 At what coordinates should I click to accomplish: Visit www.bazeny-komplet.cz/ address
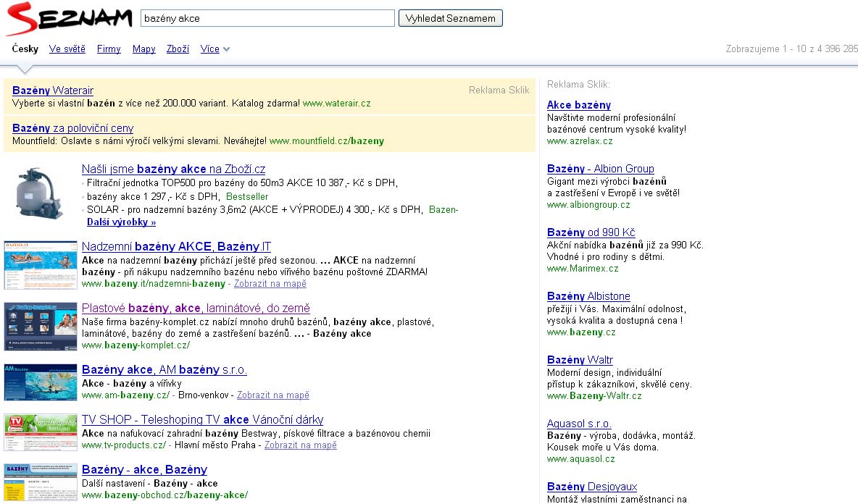[136, 345]
